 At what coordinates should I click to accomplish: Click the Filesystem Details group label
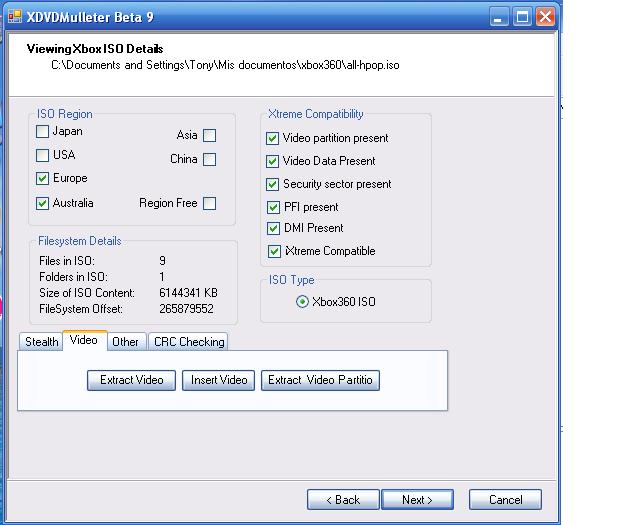click(x=80, y=241)
